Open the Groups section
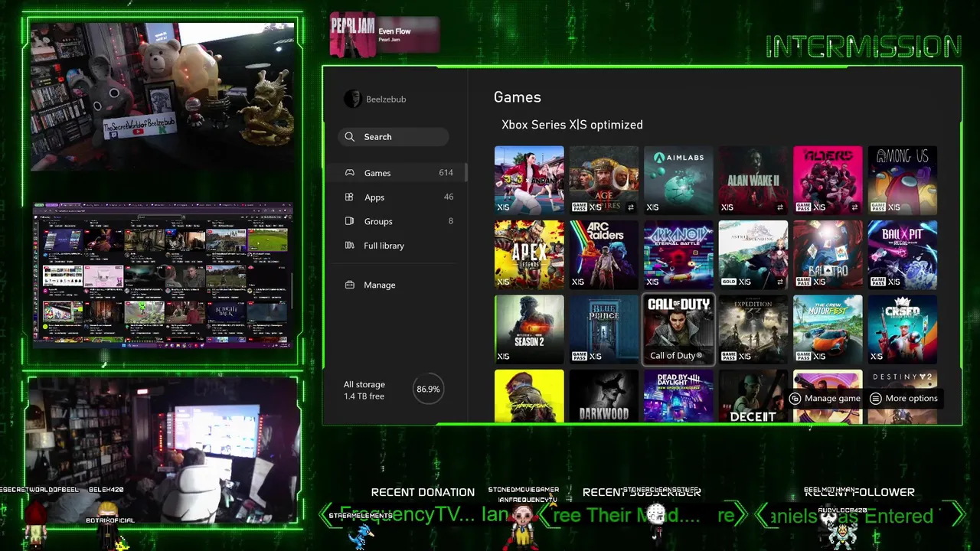 pos(400,221)
